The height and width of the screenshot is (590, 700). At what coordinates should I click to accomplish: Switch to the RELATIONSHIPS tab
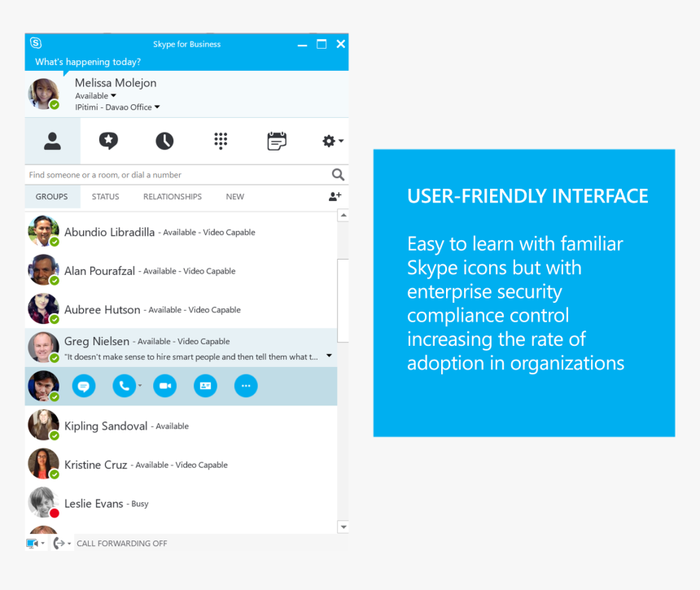coord(173,197)
